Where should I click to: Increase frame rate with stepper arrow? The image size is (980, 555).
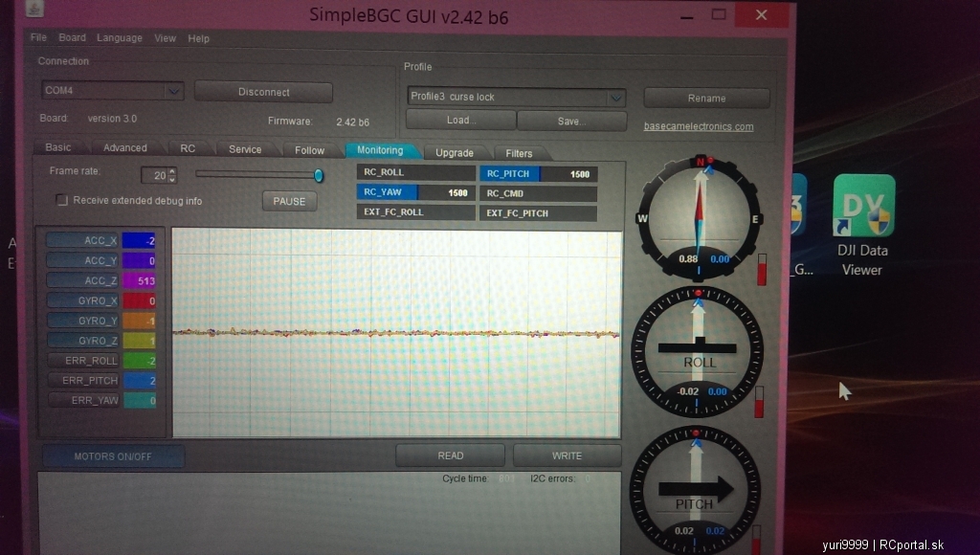(172, 171)
